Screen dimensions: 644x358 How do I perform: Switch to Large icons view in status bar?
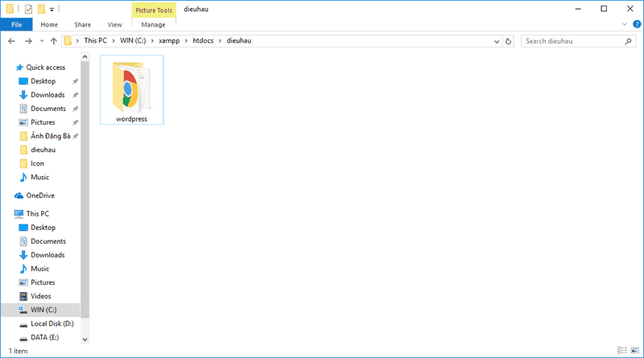point(635,350)
